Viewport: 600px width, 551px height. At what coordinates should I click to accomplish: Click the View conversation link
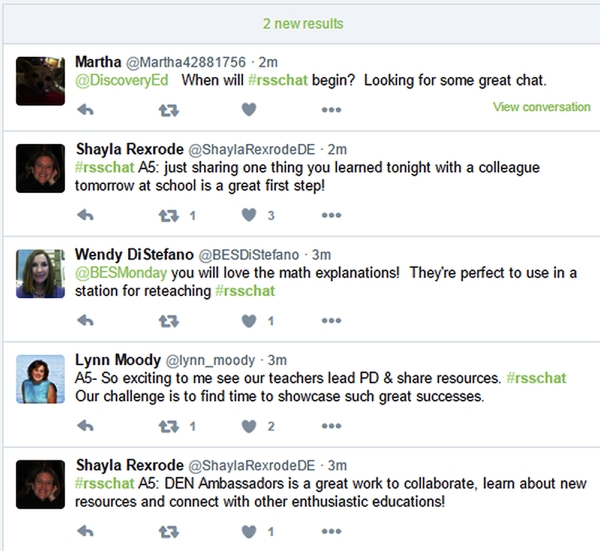541,107
